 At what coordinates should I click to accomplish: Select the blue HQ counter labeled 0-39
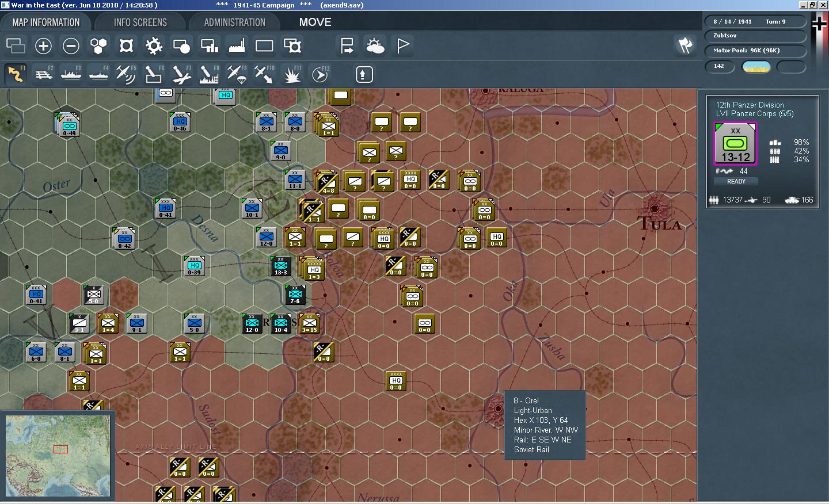pos(194,266)
